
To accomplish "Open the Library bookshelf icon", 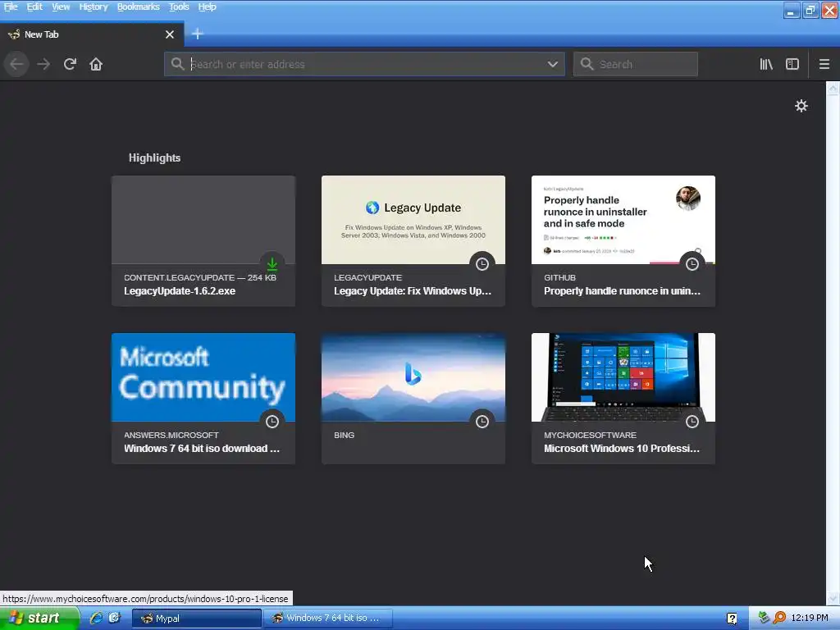I will click(766, 64).
